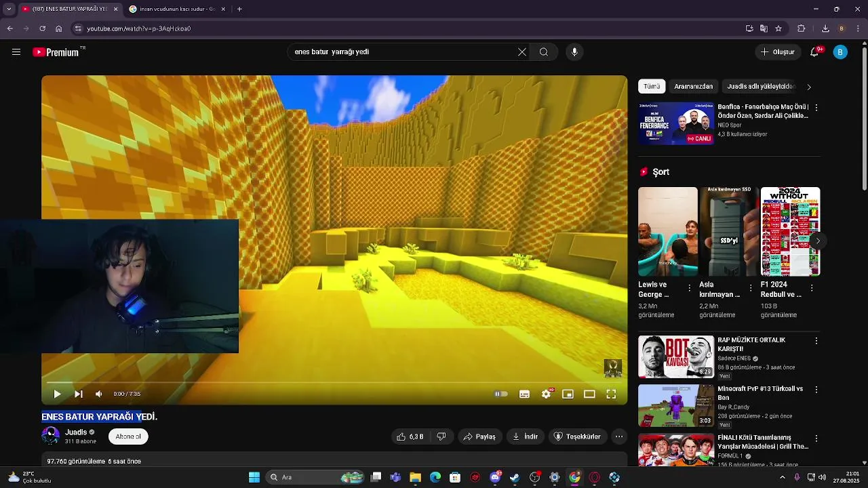Select the Aramanızdan filter chip

click(693, 86)
